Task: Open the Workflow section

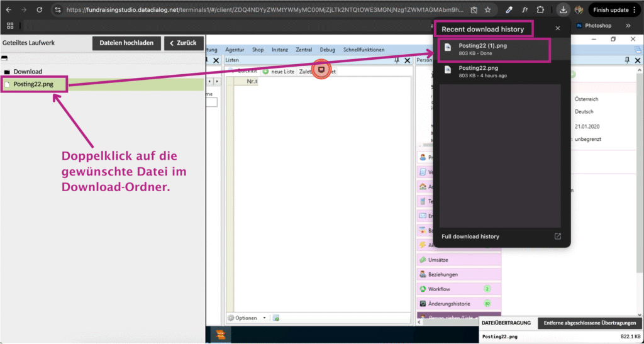Action: [x=458, y=289]
